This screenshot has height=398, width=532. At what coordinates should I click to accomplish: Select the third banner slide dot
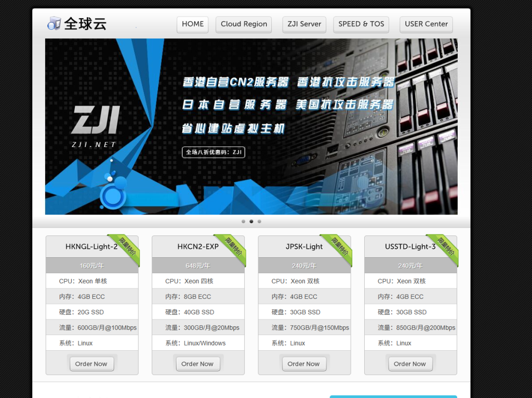point(260,221)
